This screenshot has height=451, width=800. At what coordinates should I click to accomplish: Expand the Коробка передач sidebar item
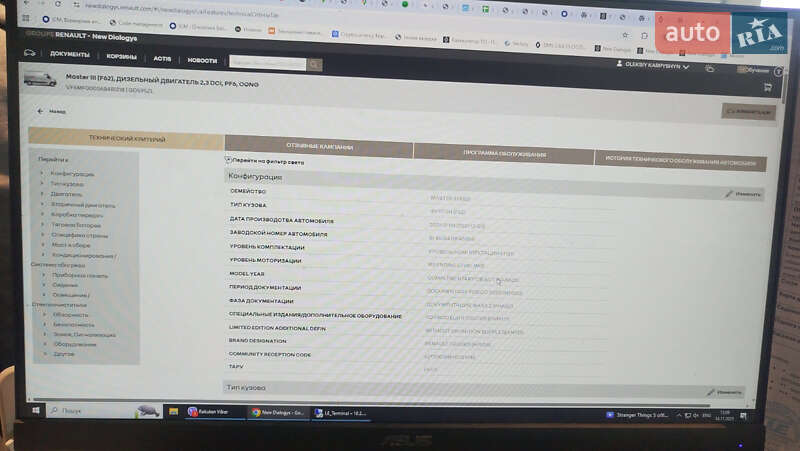[77, 214]
